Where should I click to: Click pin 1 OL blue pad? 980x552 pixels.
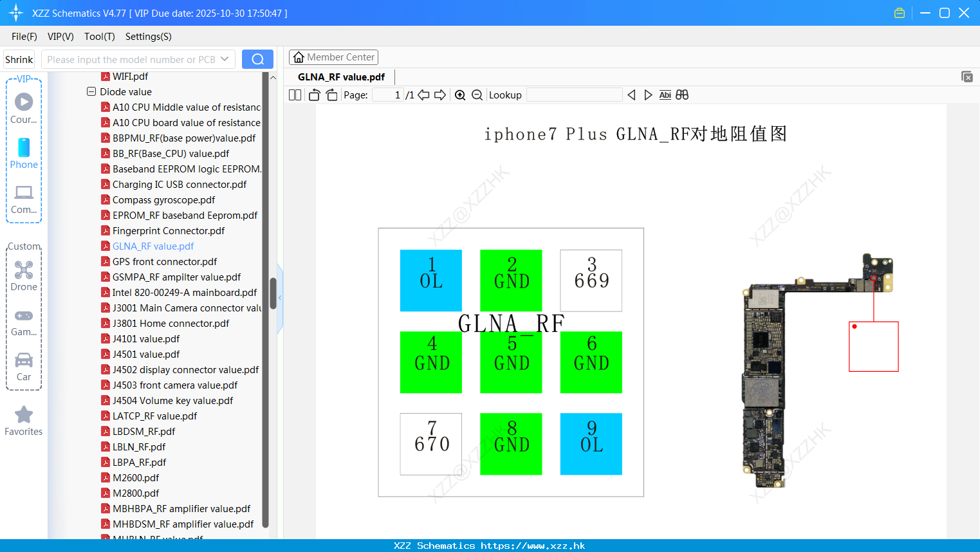coord(431,281)
